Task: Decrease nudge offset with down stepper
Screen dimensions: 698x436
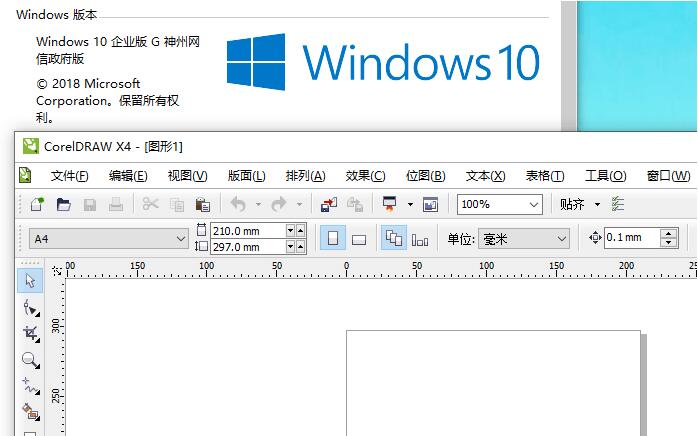Action: (669, 243)
